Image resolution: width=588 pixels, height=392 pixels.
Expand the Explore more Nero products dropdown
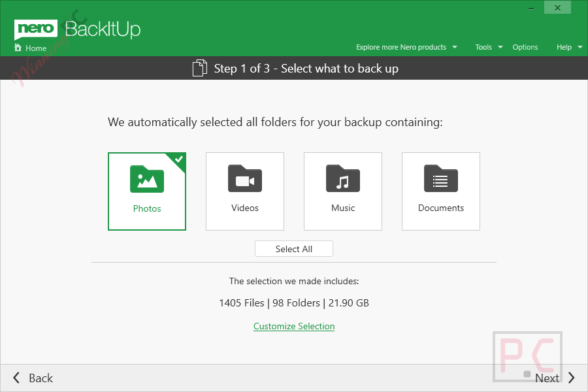pos(406,47)
